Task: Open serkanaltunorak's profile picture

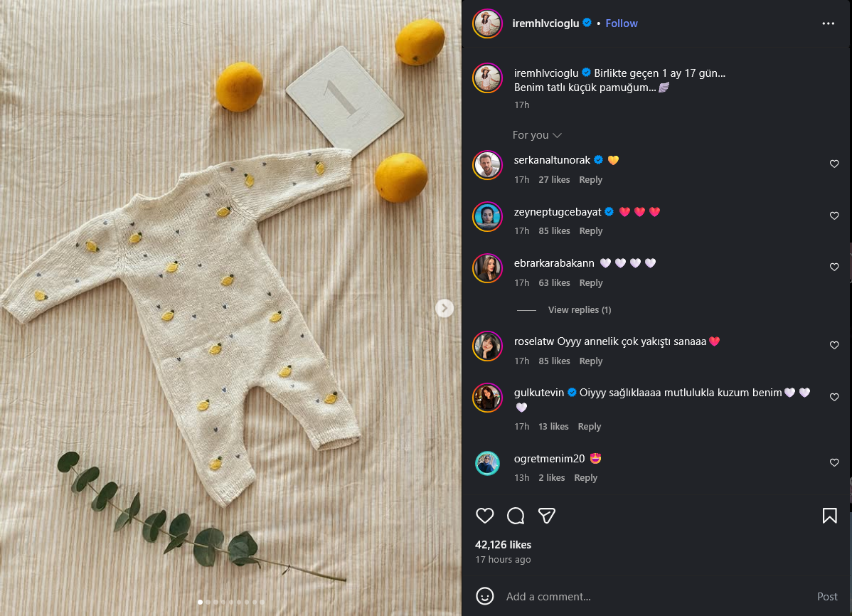Action: click(x=488, y=165)
